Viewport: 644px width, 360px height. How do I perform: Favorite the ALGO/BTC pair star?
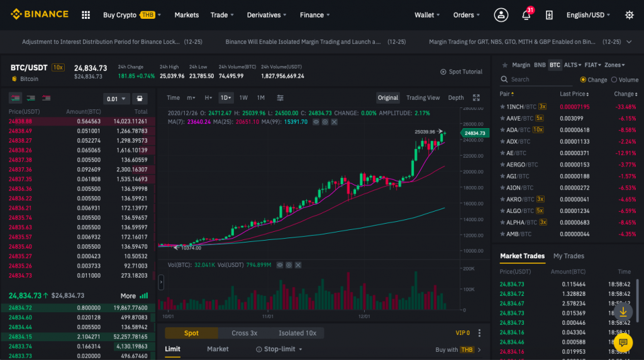point(502,210)
